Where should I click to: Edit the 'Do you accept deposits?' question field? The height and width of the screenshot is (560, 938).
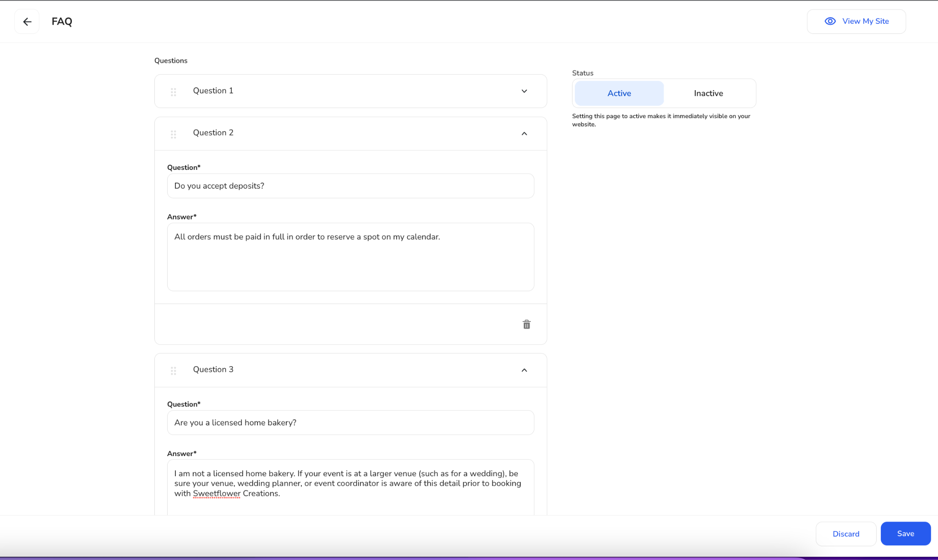coord(350,186)
